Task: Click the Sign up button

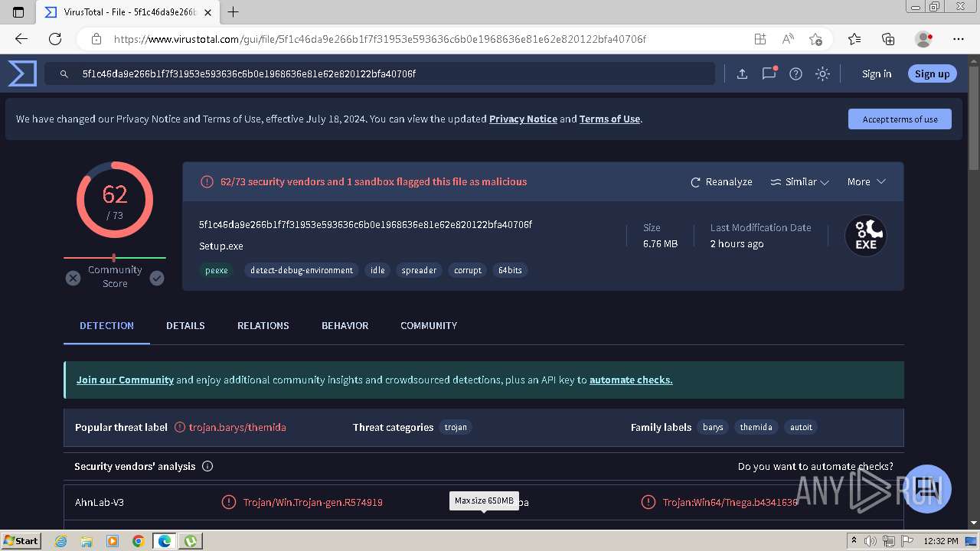Action: pos(932,73)
